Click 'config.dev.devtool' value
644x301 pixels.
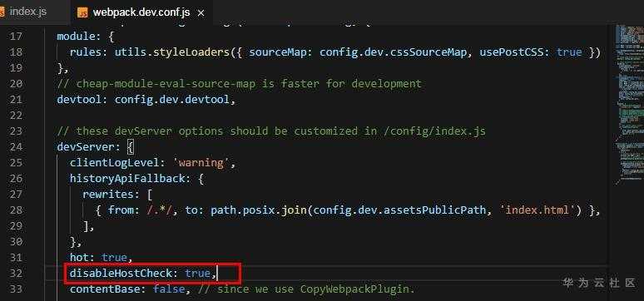click(x=171, y=100)
